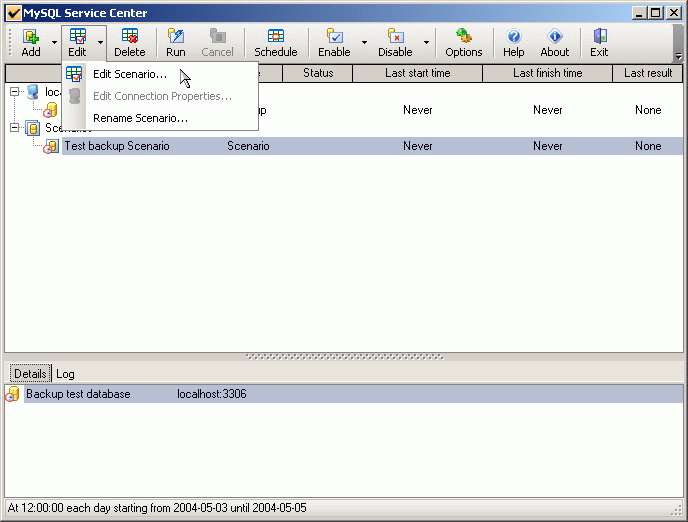Click the Scenario type cell

pyautogui.click(x=248, y=146)
